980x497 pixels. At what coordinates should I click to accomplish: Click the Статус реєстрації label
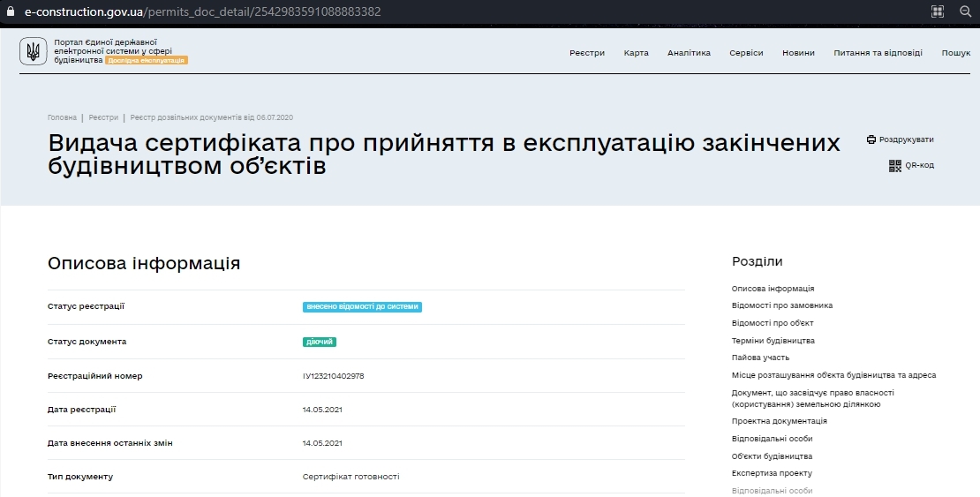tap(86, 306)
